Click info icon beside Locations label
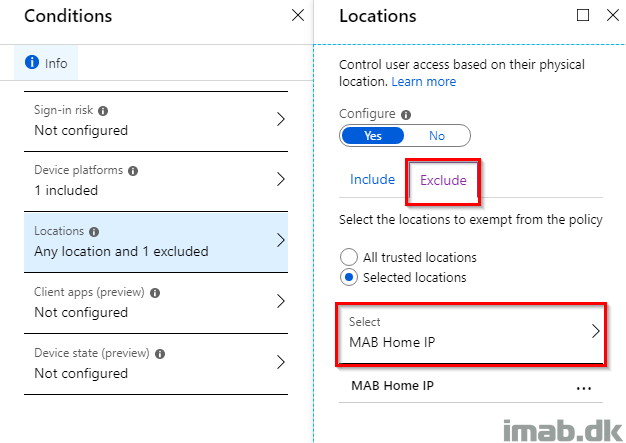The width and height of the screenshot is (626, 443). 94,232
